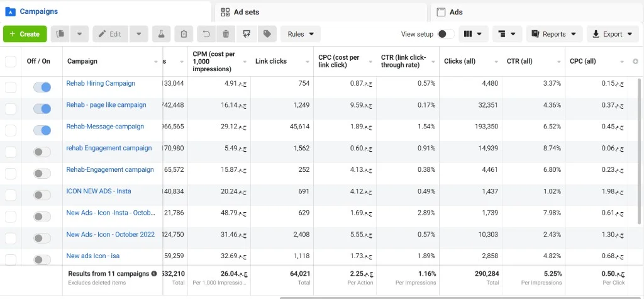Click the horizontal scrollbar at table bottom
Viewport: 644px width, 299px height.
462,298
